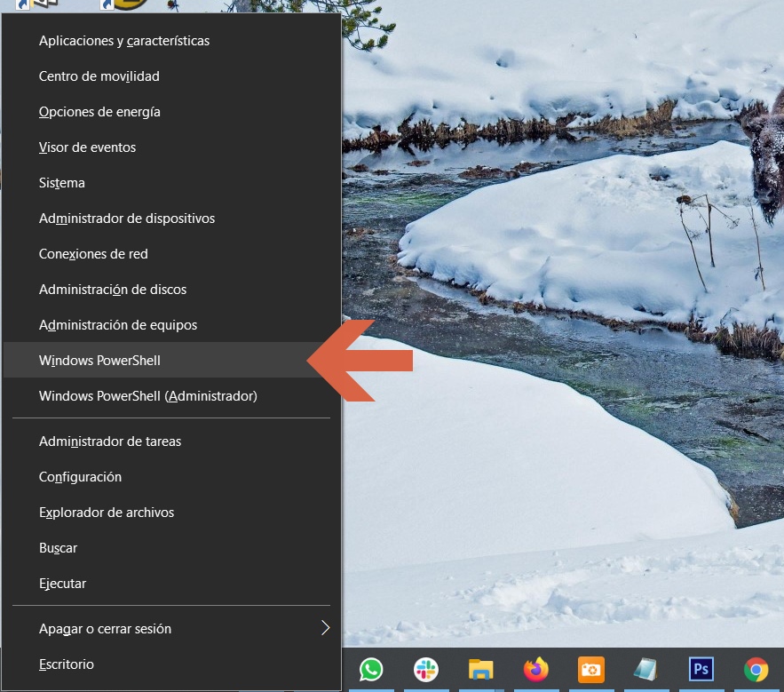Open Administrador de dispositivos
784x692 pixels.
tap(171, 219)
